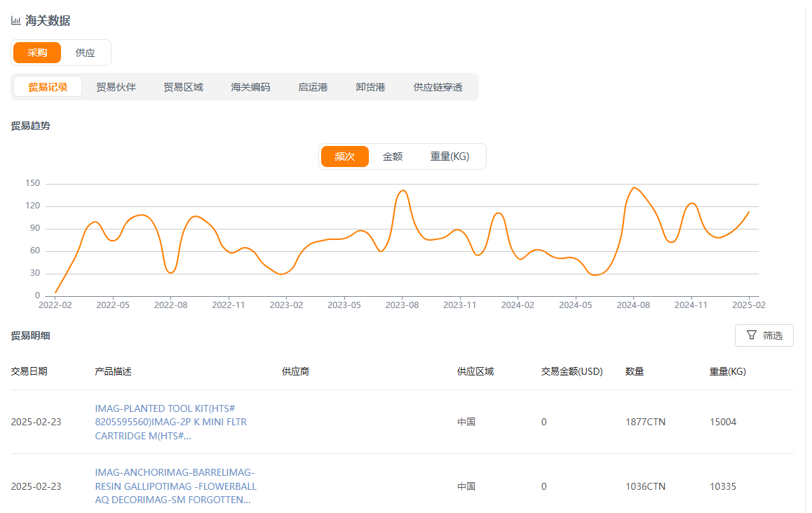Viewport: 812px width, 513px height.
Task: Click the 贸易趋势 section heading
Action: coord(31,126)
